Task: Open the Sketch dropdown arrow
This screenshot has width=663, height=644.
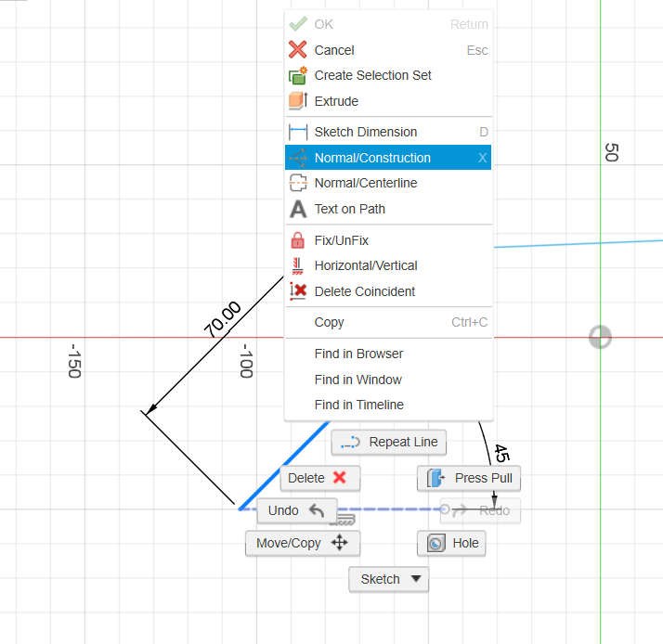Action: click(416, 578)
